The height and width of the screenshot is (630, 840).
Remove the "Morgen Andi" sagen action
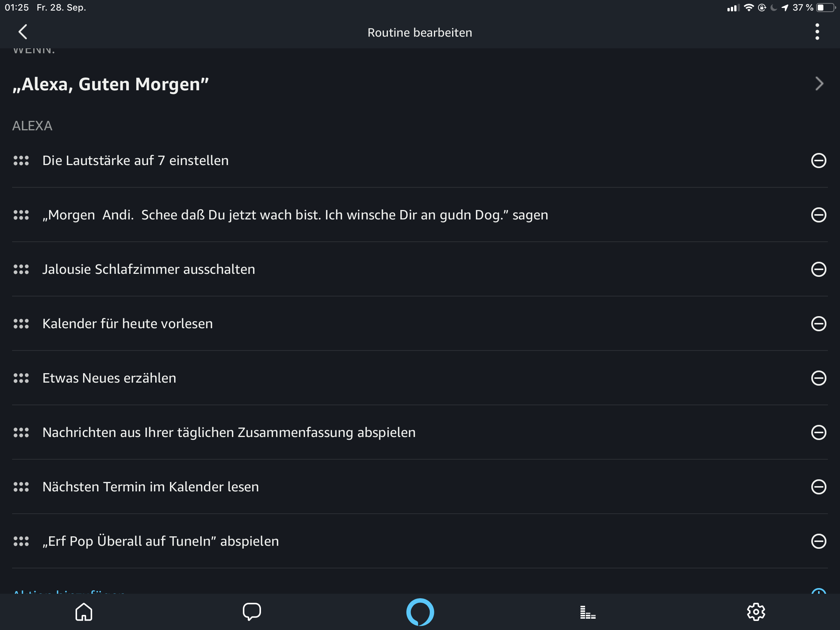click(x=818, y=215)
